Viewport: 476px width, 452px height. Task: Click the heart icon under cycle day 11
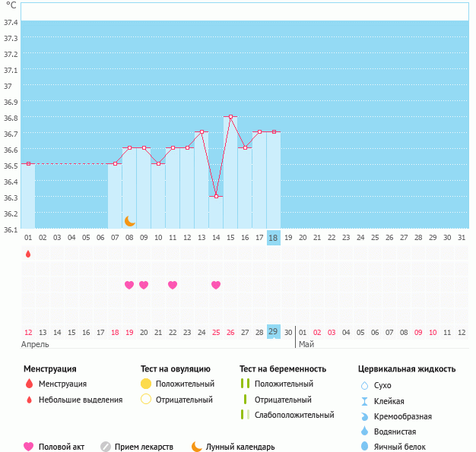173,285
